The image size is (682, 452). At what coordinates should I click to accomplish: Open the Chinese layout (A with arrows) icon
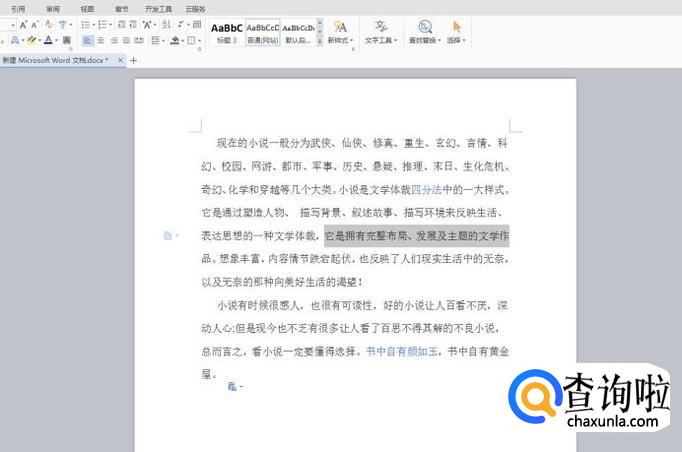point(147,25)
